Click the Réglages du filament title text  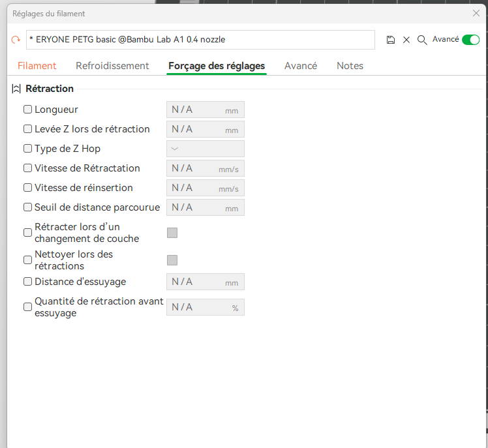[x=48, y=14]
